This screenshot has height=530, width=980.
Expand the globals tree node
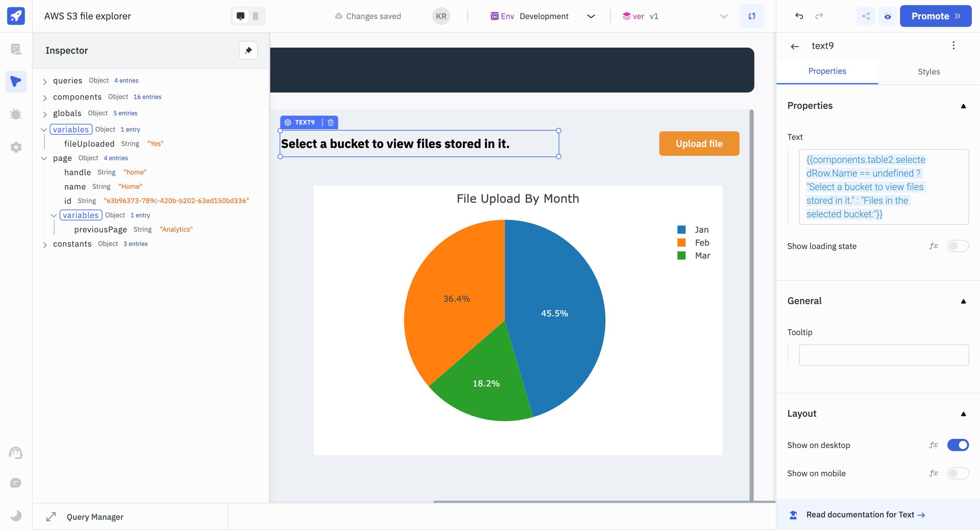(x=45, y=114)
